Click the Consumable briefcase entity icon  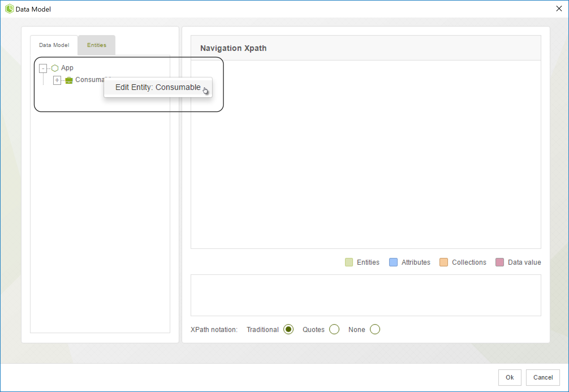click(69, 80)
